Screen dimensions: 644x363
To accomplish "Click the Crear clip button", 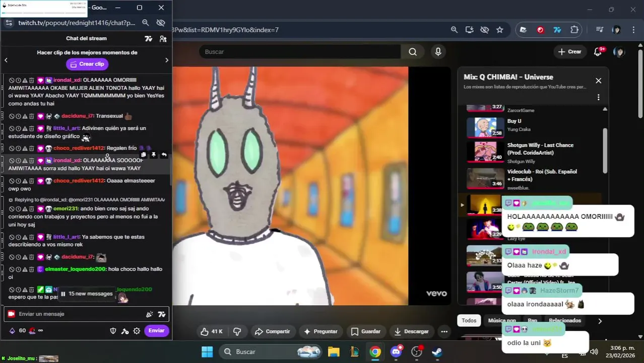I will click(x=87, y=64).
